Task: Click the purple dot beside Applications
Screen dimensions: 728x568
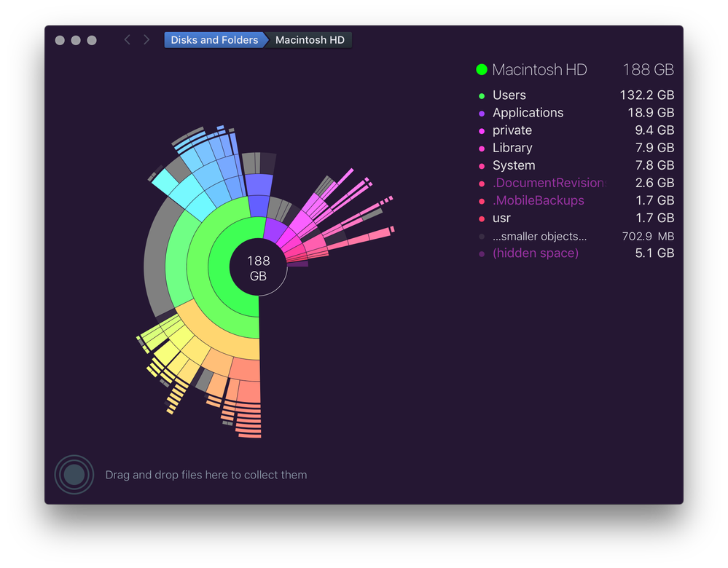Action: (482, 114)
